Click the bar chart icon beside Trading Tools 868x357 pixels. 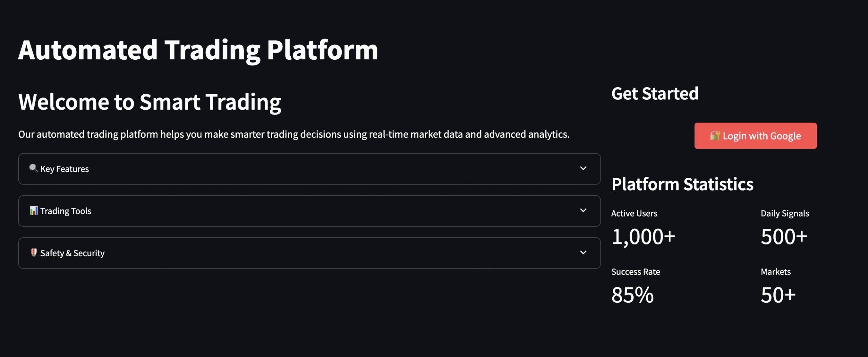tap(34, 211)
